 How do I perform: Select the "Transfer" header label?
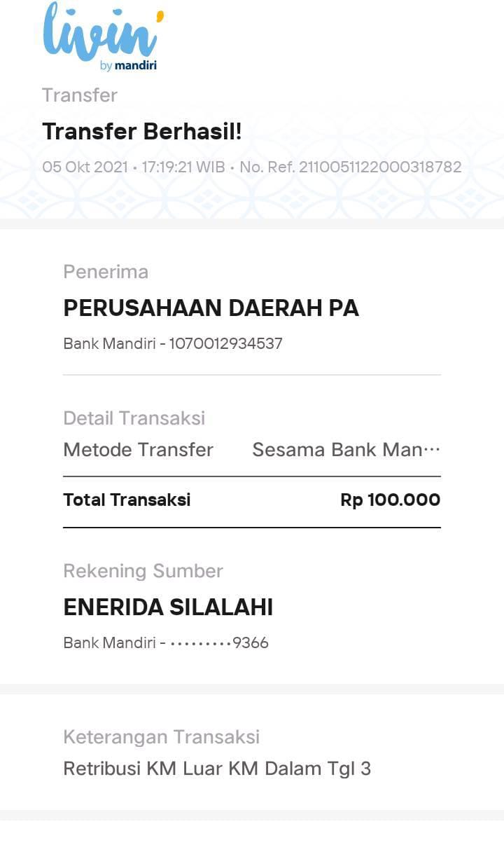tap(80, 95)
